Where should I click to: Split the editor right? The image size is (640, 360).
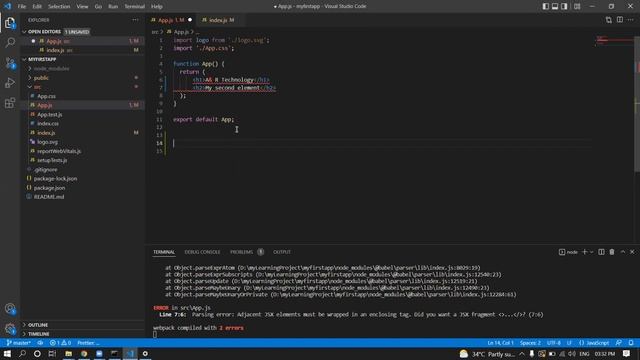click(x=620, y=20)
